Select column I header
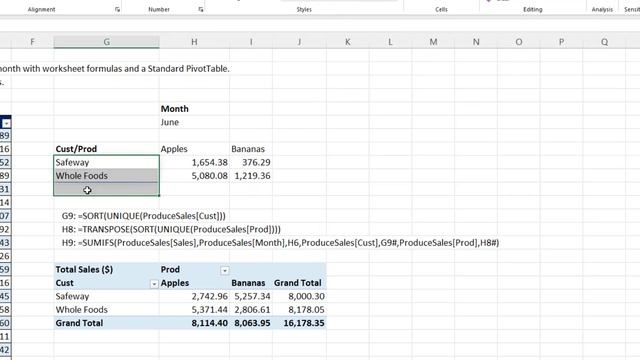The width and height of the screenshot is (640, 360). click(251, 42)
